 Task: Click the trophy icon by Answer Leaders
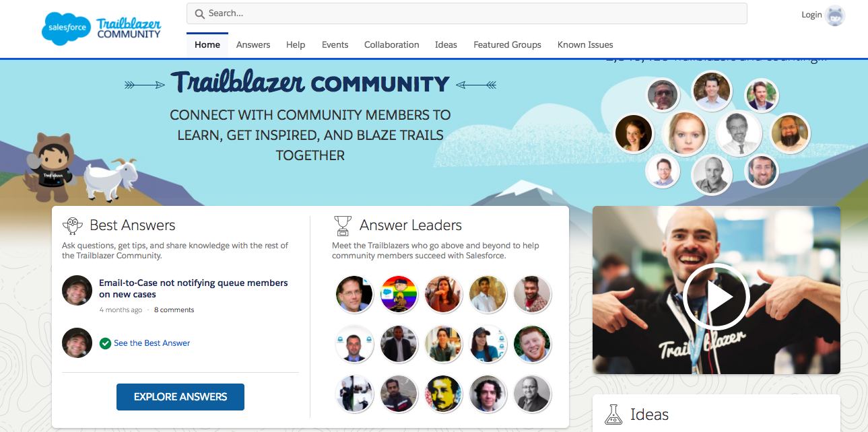343,225
